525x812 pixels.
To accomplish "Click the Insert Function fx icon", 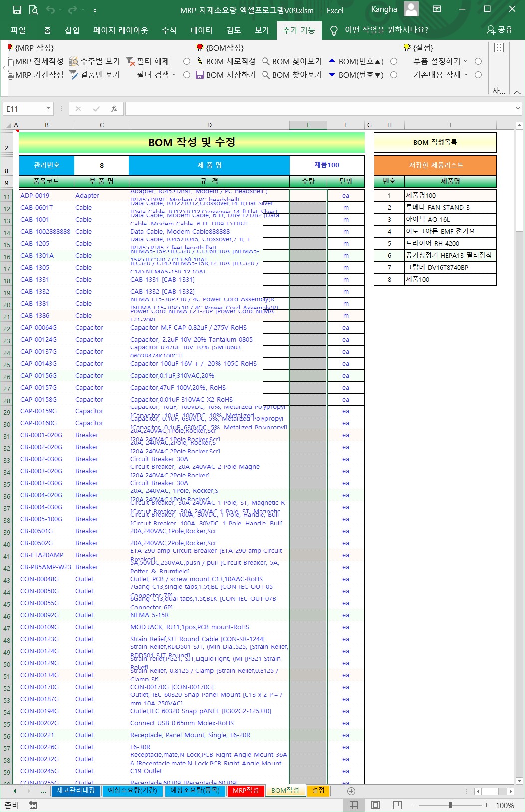I will click(114, 109).
